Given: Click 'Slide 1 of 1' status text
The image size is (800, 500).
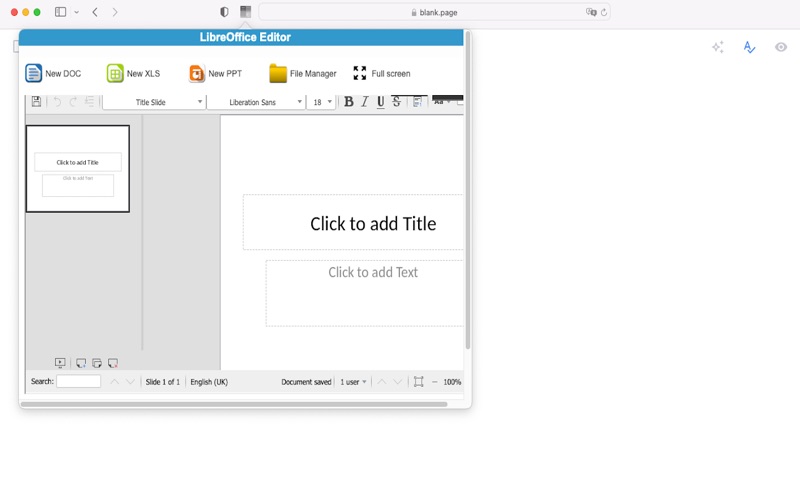Looking at the screenshot, I should (163, 382).
